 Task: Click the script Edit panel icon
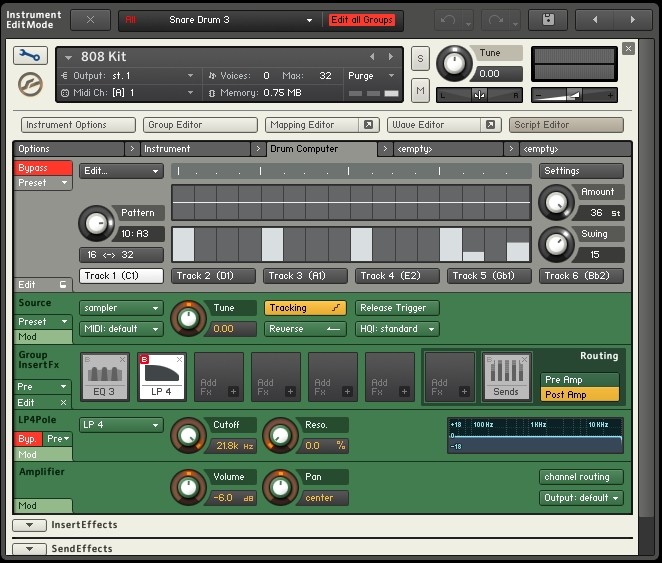pyautogui.click(x=63, y=285)
